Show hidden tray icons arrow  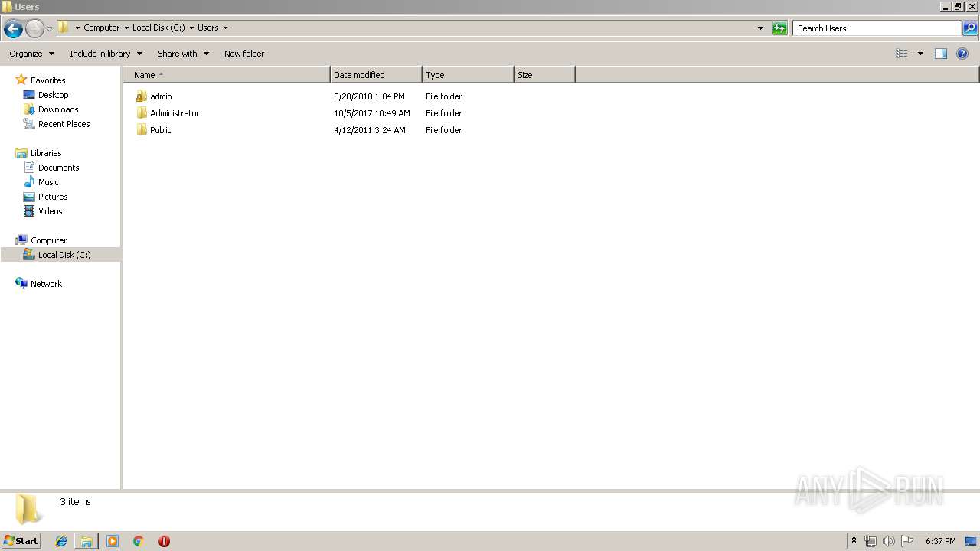pos(854,541)
